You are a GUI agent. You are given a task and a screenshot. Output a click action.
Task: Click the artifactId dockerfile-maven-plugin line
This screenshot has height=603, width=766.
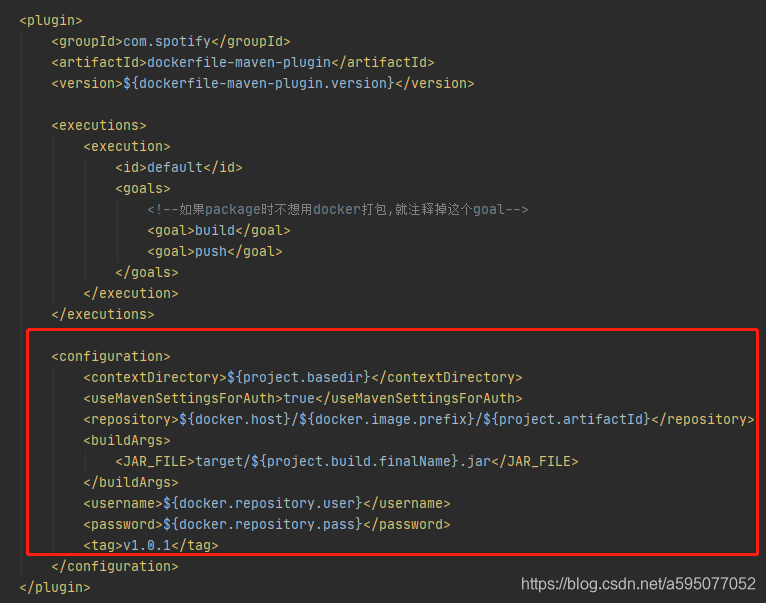(243, 63)
